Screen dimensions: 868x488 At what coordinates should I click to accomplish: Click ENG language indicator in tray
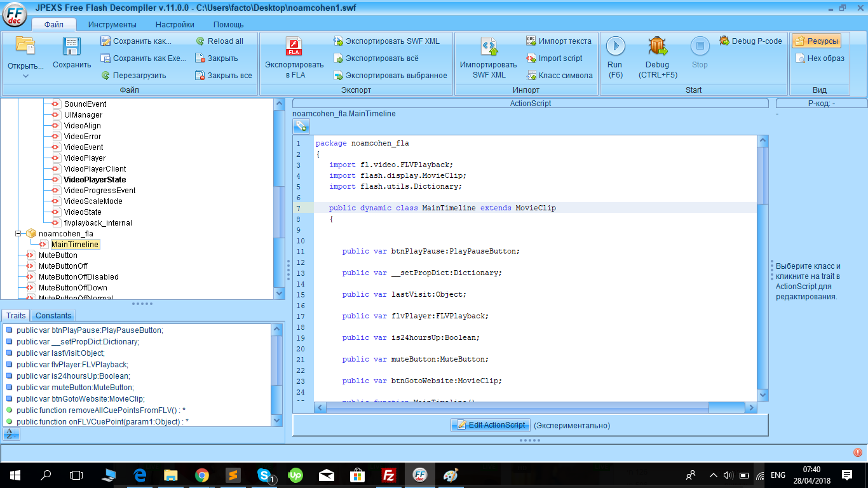coord(778,475)
